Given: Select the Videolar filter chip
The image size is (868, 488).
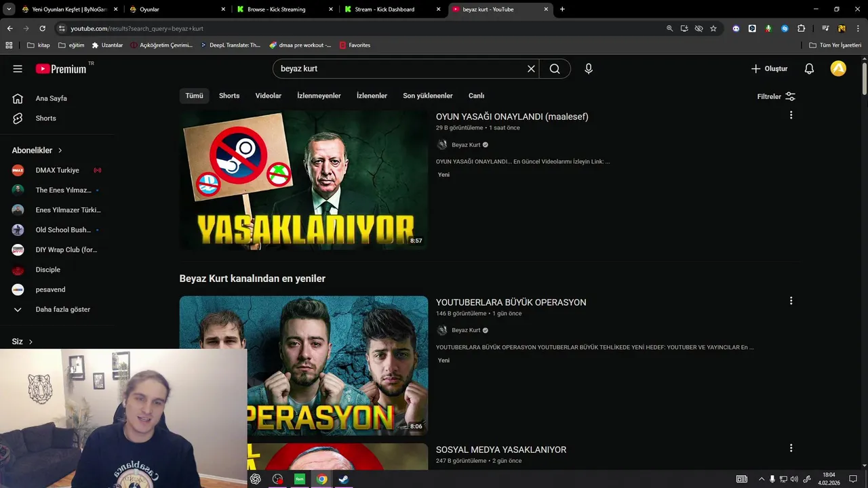Looking at the screenshot, I should [269, 96].
